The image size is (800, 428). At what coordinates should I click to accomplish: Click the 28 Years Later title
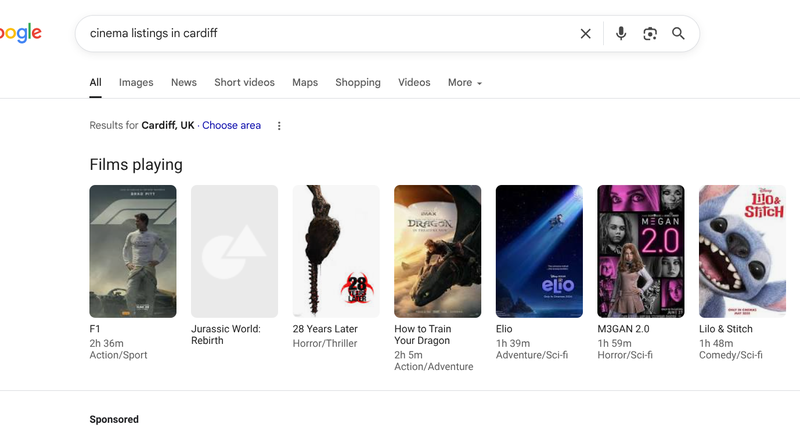(325, 329)
